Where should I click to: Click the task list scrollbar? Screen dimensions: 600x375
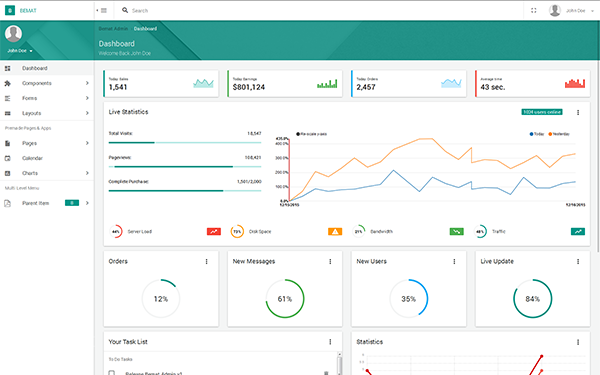[x=339, y=364]
